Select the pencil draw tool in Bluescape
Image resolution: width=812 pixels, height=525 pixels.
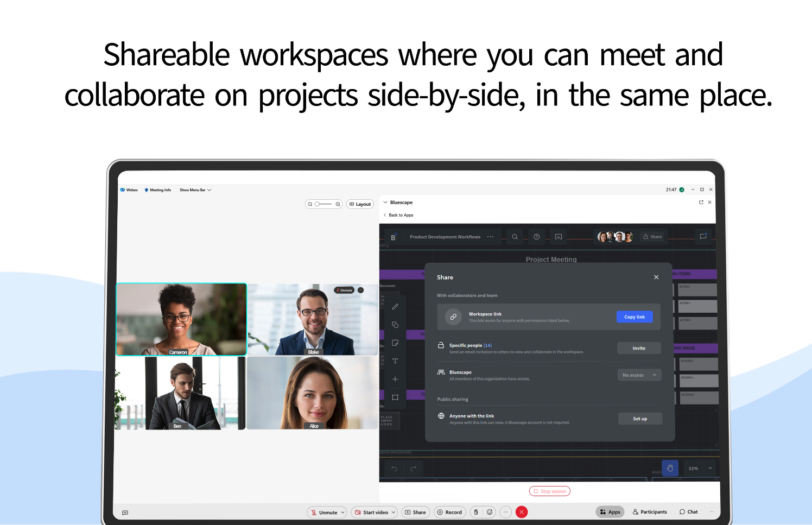coord(395,307)
